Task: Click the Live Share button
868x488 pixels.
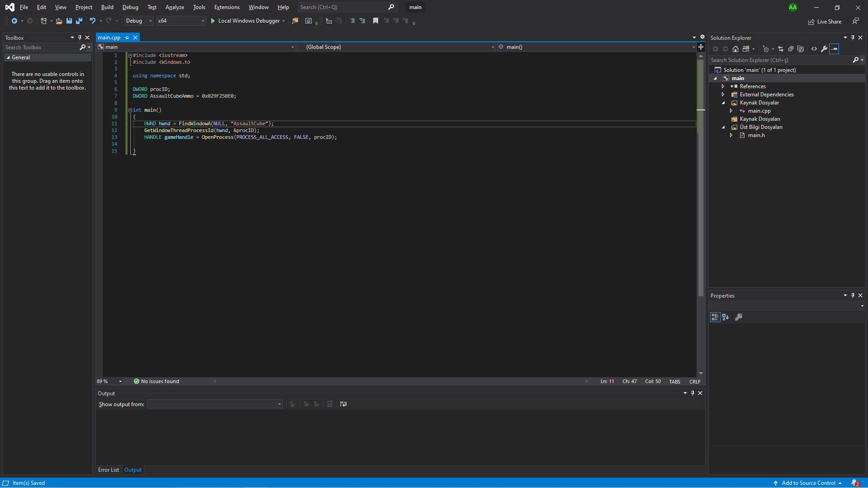Action: tap(825, 21)
